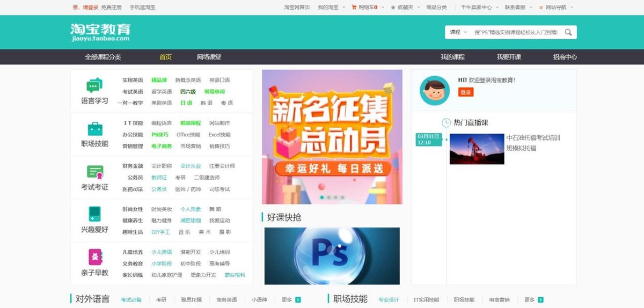Image resolution: width=644 pixels, height=308 pixels.
Task: Open the 减肥瑜伽 category link
Action: 191,221
